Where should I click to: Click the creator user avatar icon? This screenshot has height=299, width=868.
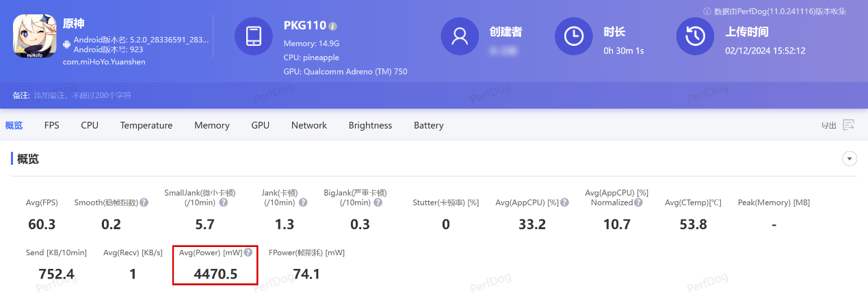(460, 36)
